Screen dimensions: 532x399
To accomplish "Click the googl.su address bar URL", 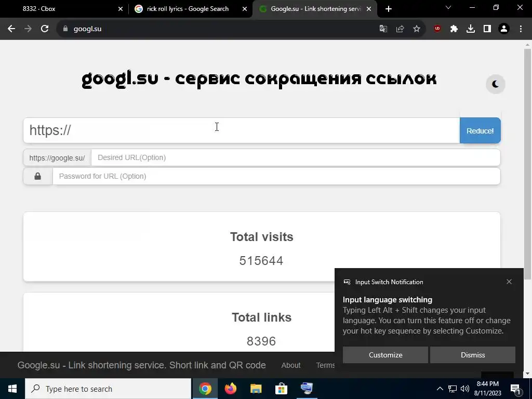I will click(x=87, y=29).
